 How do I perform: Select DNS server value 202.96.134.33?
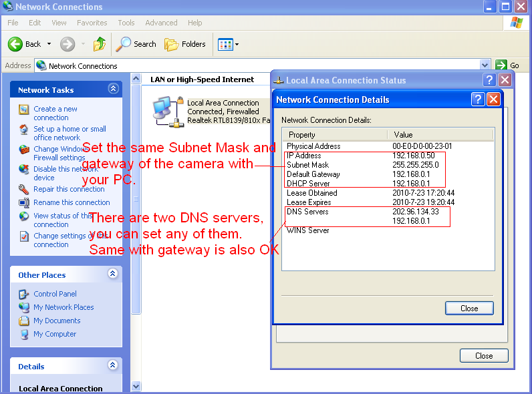click(415, 212)
